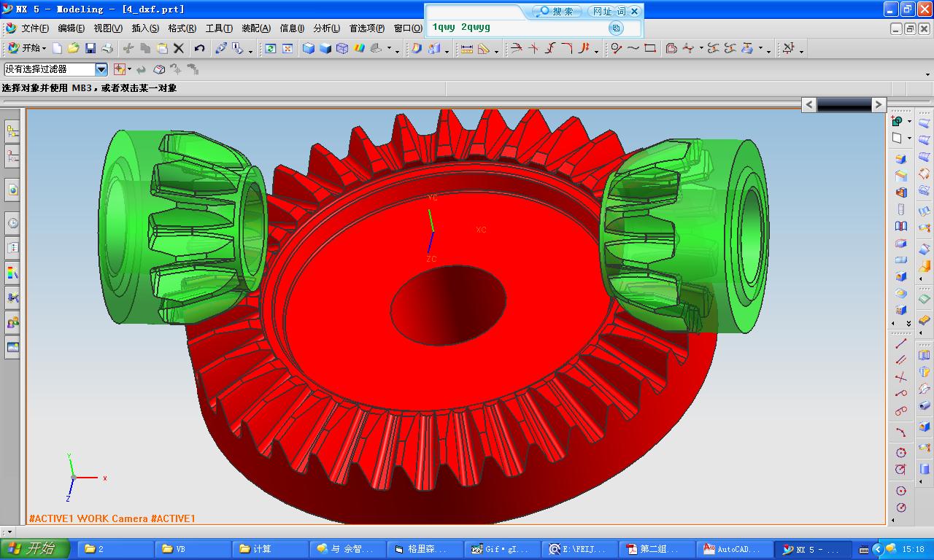Open the 计算 folder from the taskbar

pos(270,549)
